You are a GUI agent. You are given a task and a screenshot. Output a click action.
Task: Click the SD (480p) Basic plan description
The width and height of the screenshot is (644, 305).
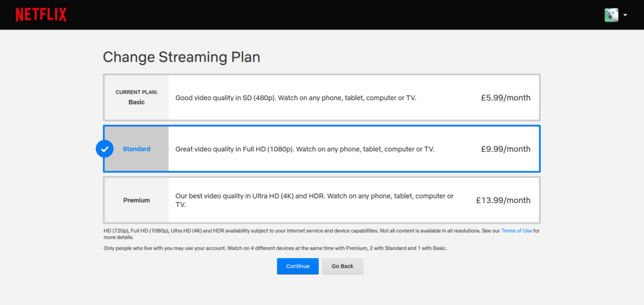pyautogui.click(x=295, y=98)
